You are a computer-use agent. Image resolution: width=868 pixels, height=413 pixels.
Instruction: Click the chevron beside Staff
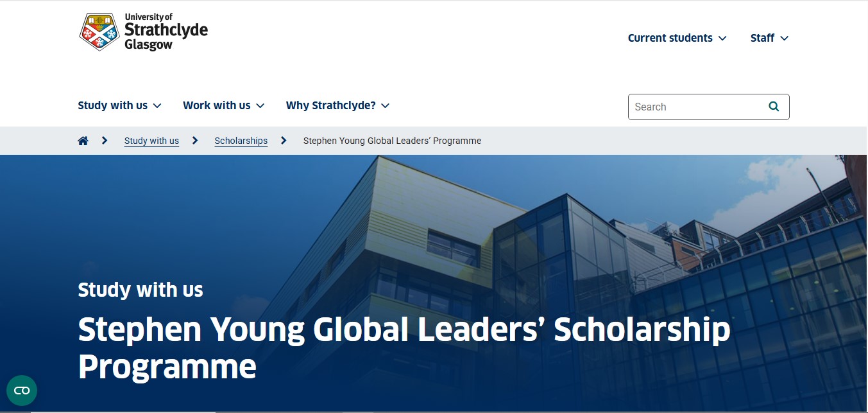(784, 39)
